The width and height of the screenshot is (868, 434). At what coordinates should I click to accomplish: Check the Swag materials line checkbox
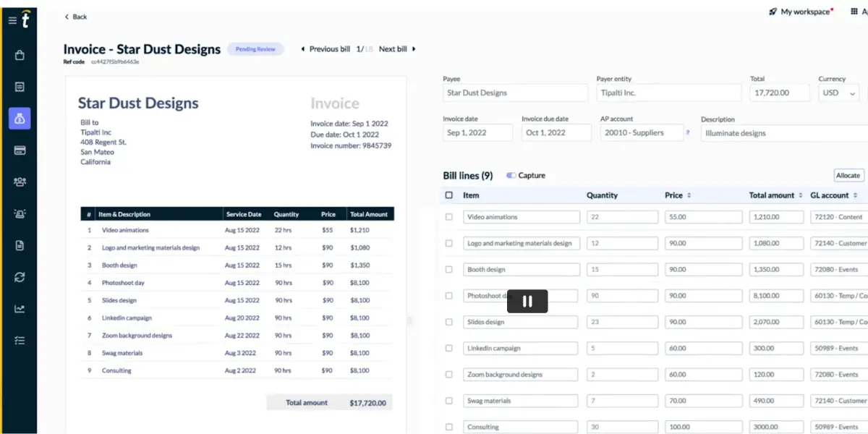(x=449, y=401)
